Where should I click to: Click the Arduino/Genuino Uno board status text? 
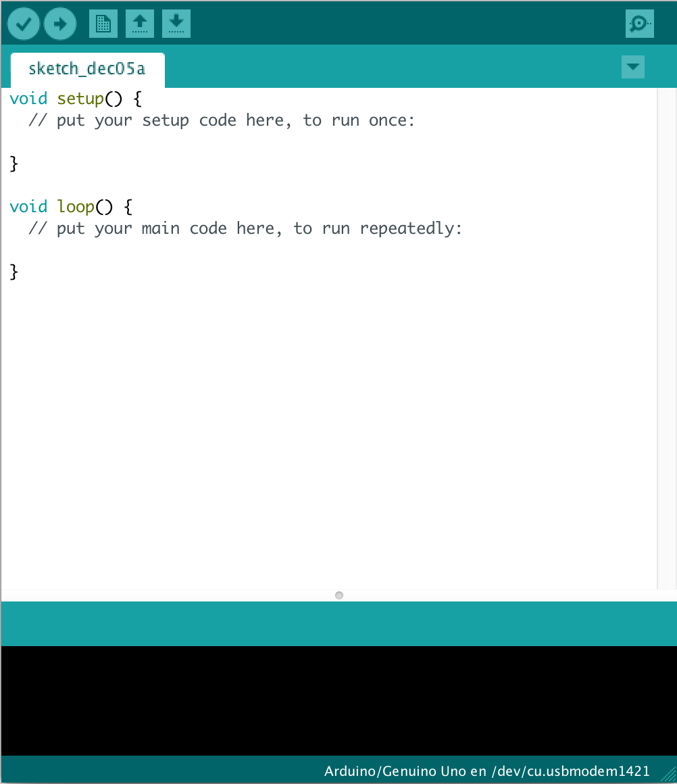[486, 771]
